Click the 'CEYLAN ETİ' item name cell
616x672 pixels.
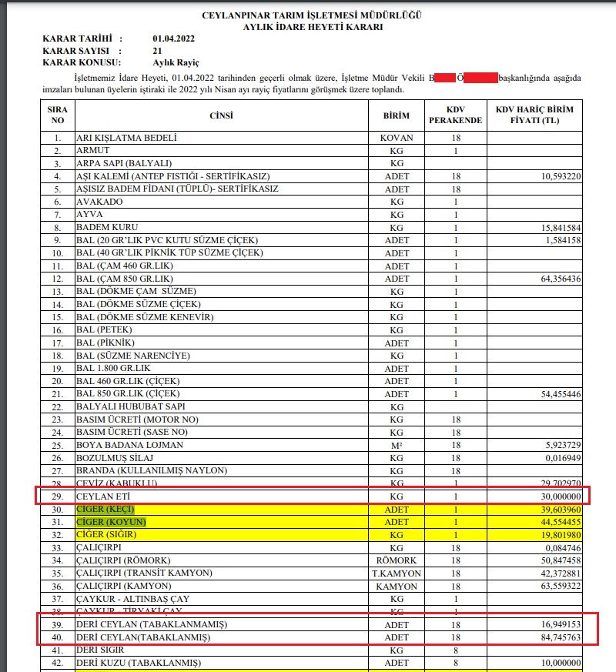(102, 496)
